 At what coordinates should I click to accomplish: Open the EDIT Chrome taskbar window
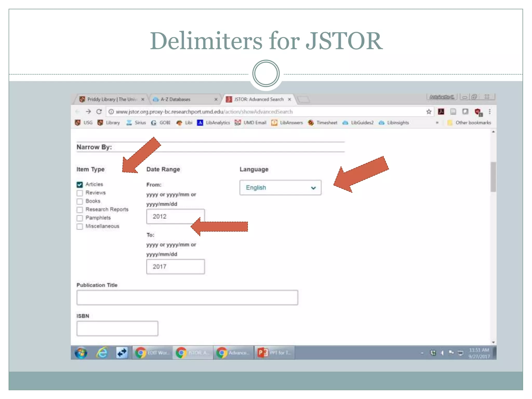pos(152,353)
